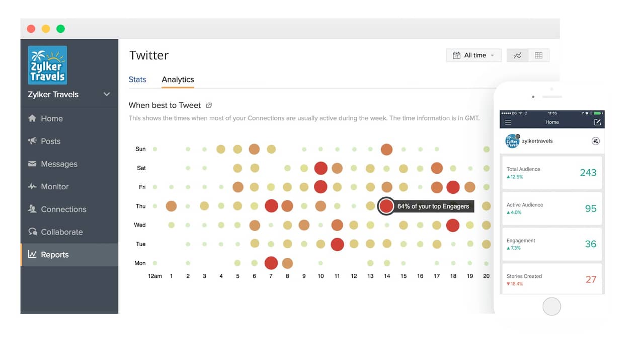Expand the Zylker Travels account switcher
This screenshot has width=644, height=360.
(x=106, y=94)
